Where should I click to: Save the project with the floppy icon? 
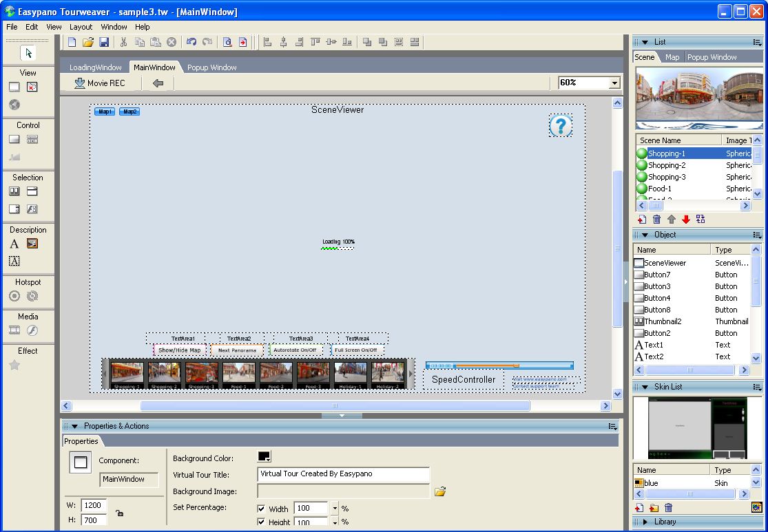[104, 42]
